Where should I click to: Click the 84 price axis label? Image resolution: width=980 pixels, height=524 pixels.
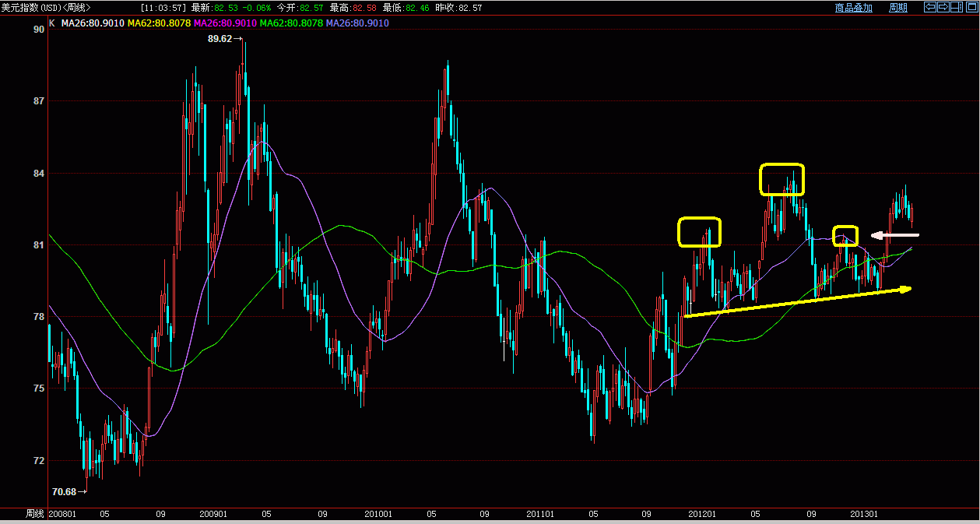[39, 173]
